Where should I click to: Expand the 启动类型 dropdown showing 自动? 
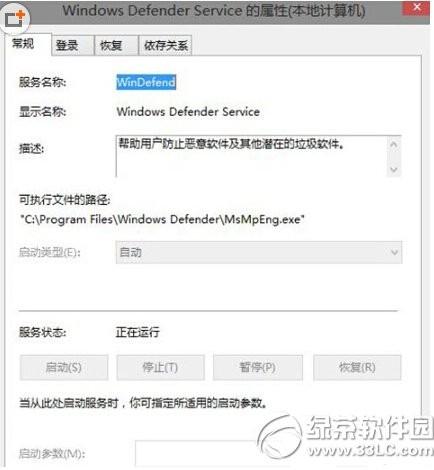point(259,252)
